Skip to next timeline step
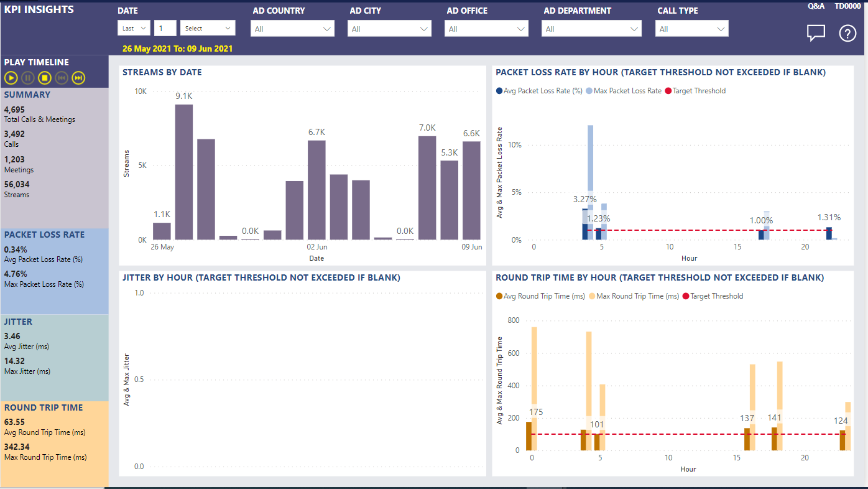The height and width of the screenshot is (489, 868). point(78,78)
